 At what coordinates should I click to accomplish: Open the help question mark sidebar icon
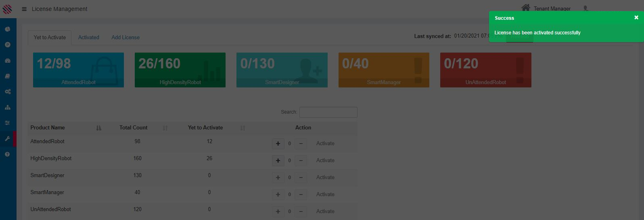(8, 154)
